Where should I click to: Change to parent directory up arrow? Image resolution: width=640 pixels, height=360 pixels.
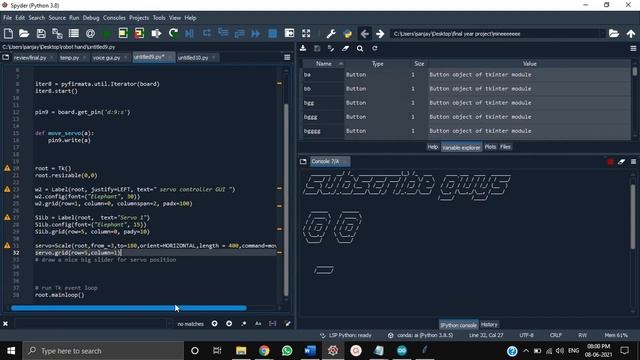631,33
